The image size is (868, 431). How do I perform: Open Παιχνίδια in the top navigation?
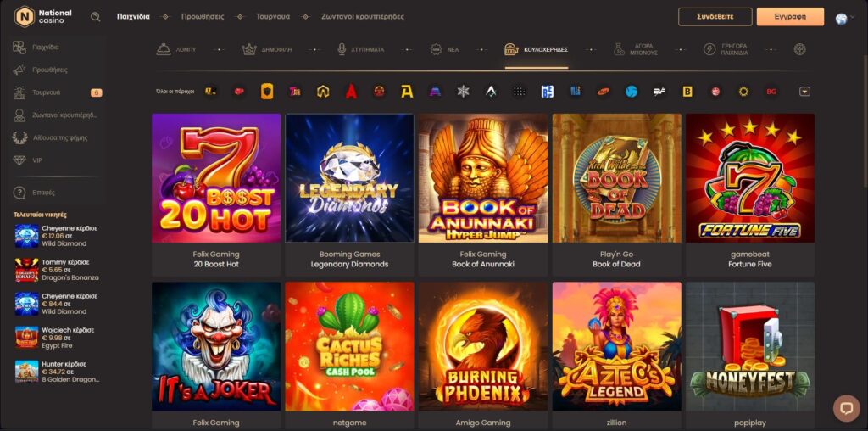tap(133, 17)
